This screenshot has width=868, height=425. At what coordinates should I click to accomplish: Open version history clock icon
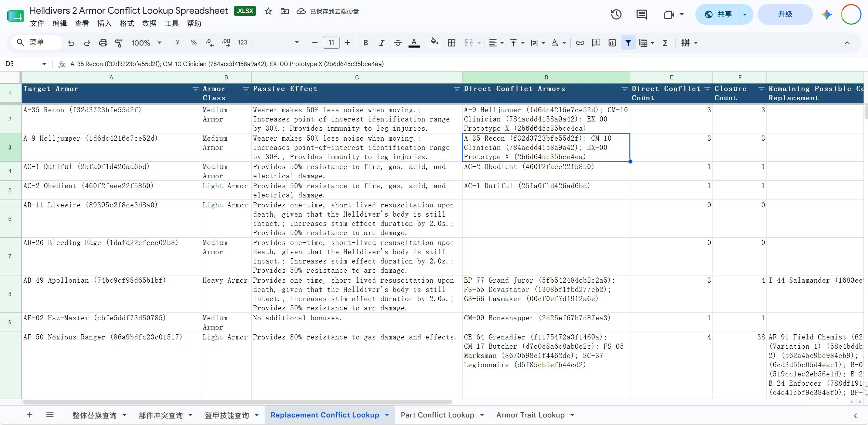616,14
